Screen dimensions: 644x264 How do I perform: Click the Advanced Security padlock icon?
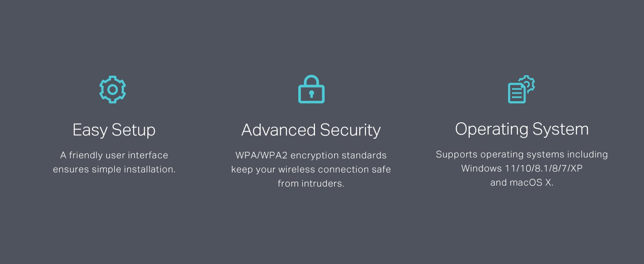[x=311, y=89]
